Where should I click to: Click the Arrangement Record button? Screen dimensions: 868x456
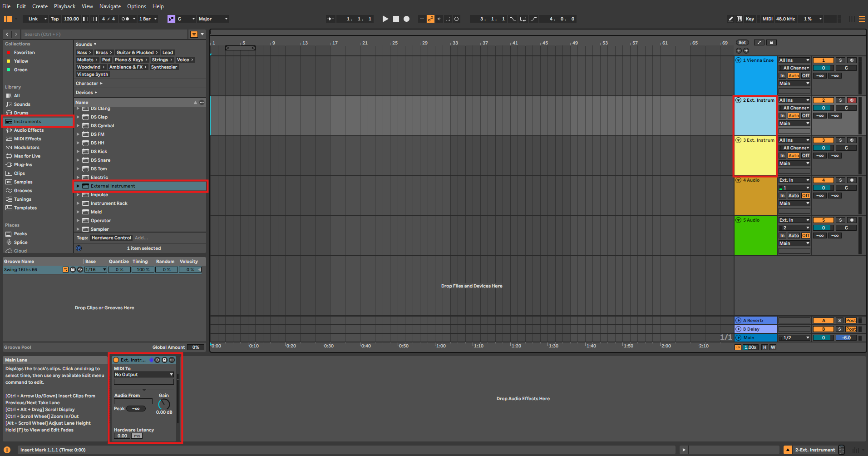coord(407,19)
